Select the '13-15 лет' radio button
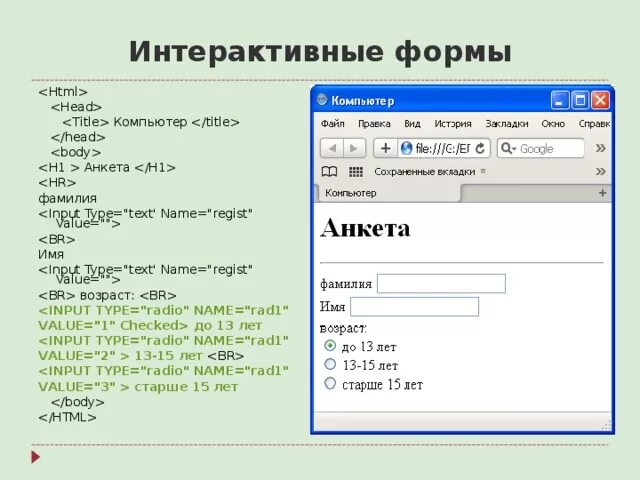The height and width of the screenshot is (480, 640). tap(330, 364)
